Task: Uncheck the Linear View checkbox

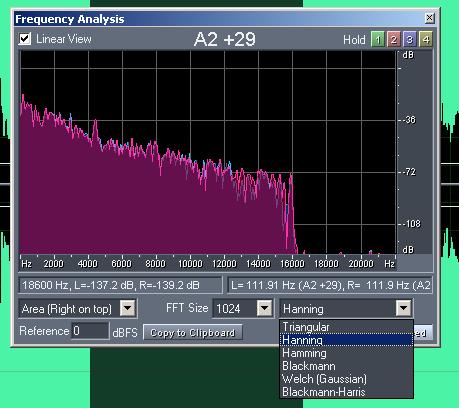Action: coord(25,39)
